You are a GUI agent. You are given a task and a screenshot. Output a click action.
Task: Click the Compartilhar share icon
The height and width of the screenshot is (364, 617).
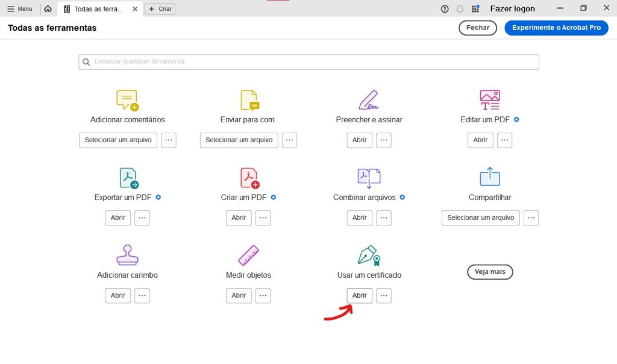[x=489, y=177]
